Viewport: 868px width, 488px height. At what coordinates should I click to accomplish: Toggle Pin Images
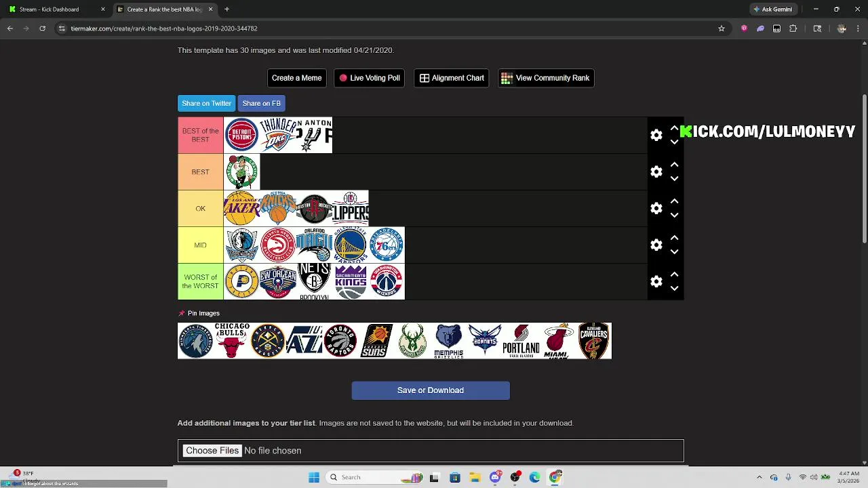(199, 313)
